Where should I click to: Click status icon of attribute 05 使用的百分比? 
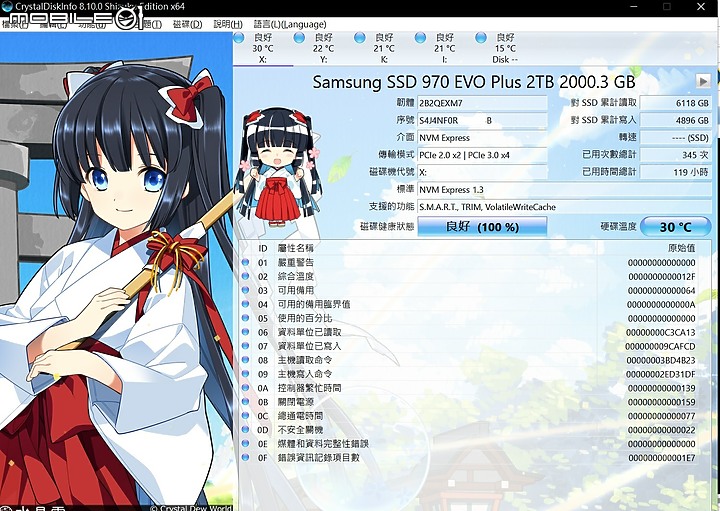pos(245,318)
